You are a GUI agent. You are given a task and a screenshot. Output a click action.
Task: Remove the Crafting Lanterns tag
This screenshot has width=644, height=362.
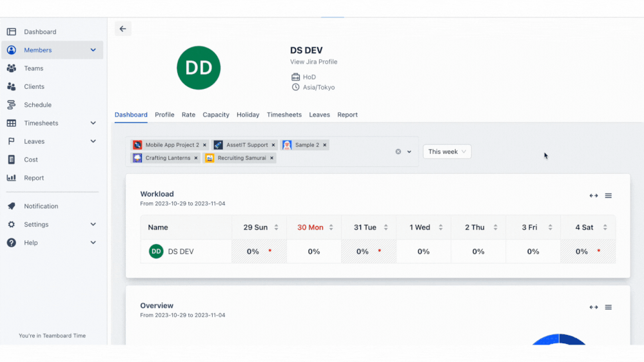click(x=196, y=158)
